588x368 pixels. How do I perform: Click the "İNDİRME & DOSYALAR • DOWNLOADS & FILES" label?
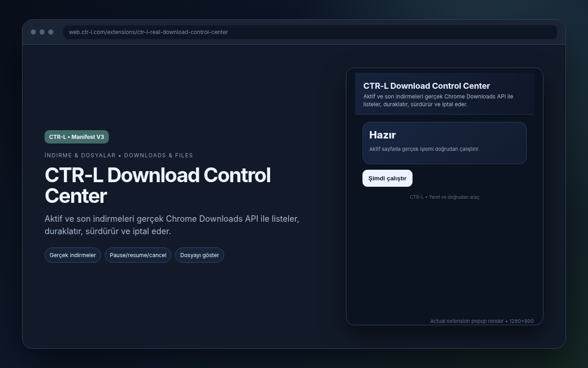pos(119,155)
